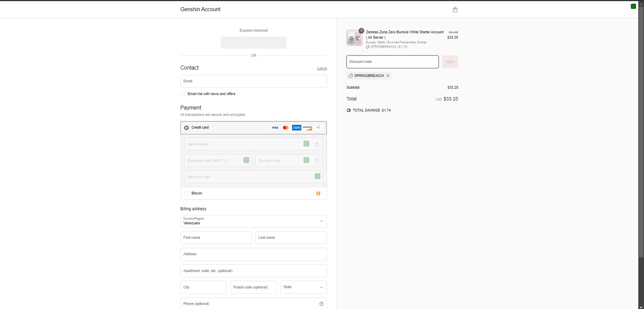The image size is (644, 309).
Task: Focus the City field
Action: tap(204, 287)
